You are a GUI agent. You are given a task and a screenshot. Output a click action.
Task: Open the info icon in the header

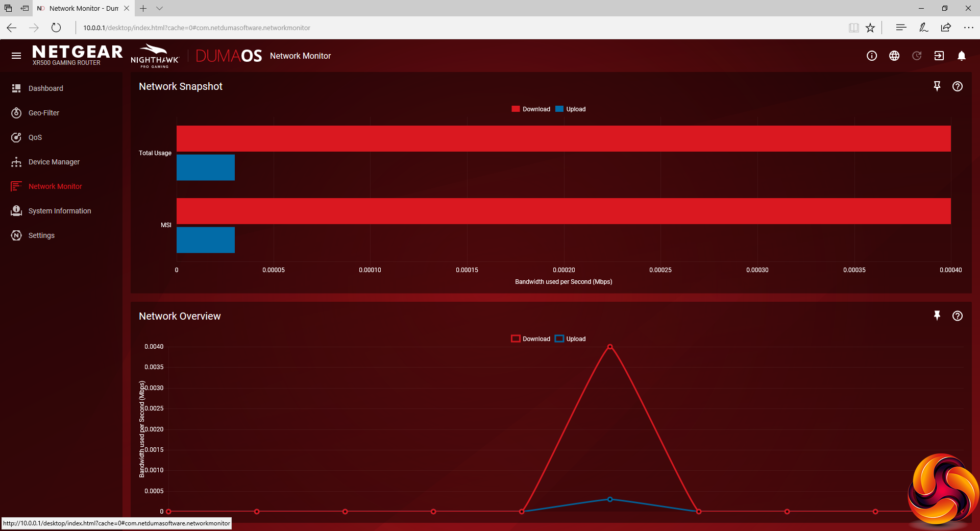(872, 56)
